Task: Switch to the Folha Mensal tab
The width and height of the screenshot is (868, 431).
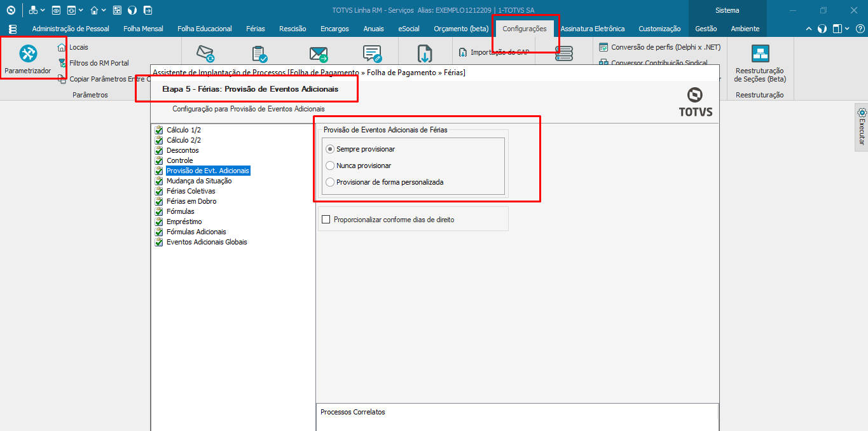Action: click(143, 29)
